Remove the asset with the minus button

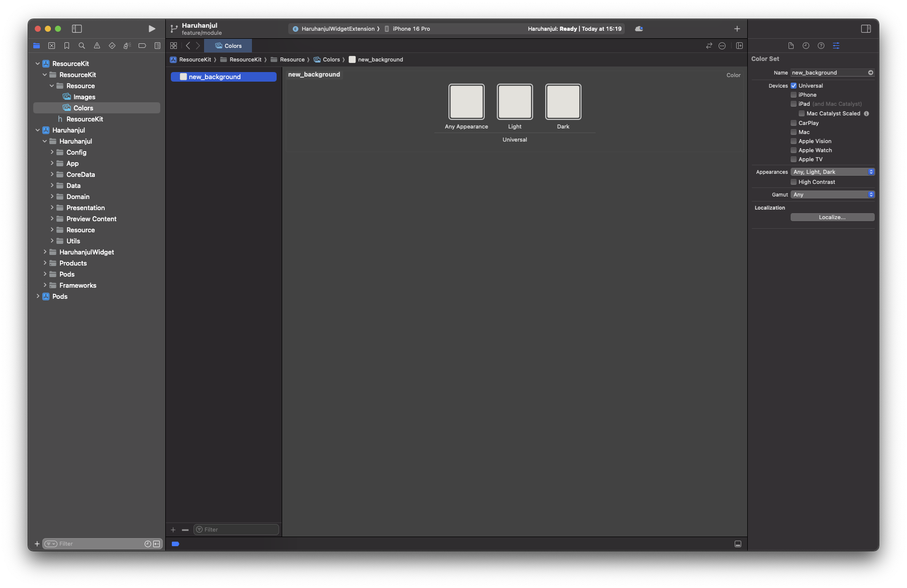pyautogui.click(x=185, y=530)
